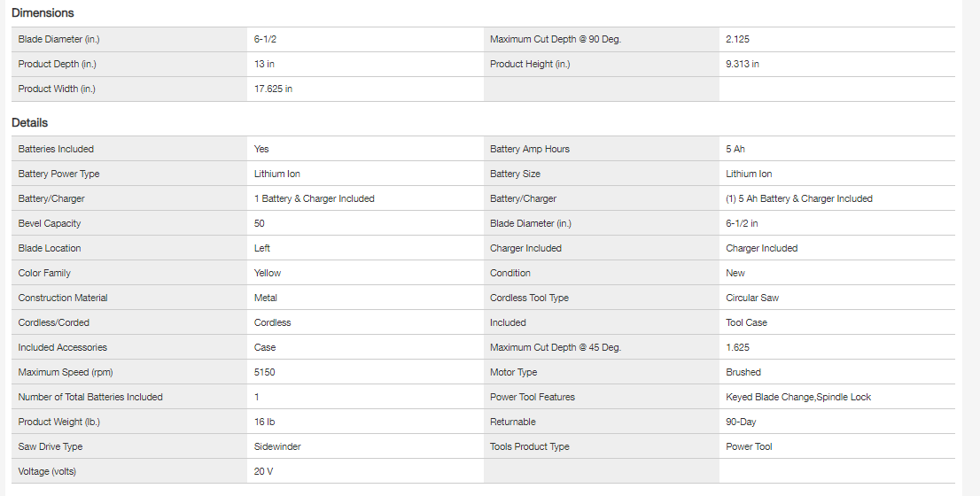Image resolution: width=980 pixels, height=496 pixels.
Task: Click the Battery Amp Hours label
Action: tap(530, 150)
